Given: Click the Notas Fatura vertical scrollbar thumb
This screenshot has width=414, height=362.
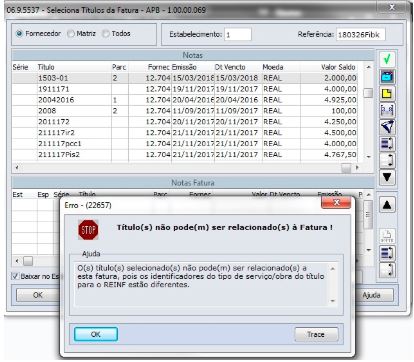Looking at the screenshot, I should click(368, 215).
